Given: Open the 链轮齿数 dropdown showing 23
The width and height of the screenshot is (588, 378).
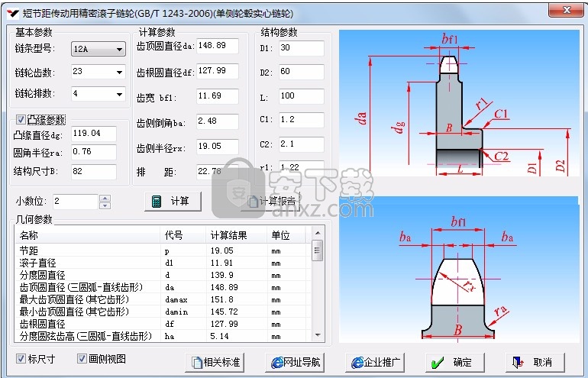Looking at the screenshot, I should click(99, 72).
